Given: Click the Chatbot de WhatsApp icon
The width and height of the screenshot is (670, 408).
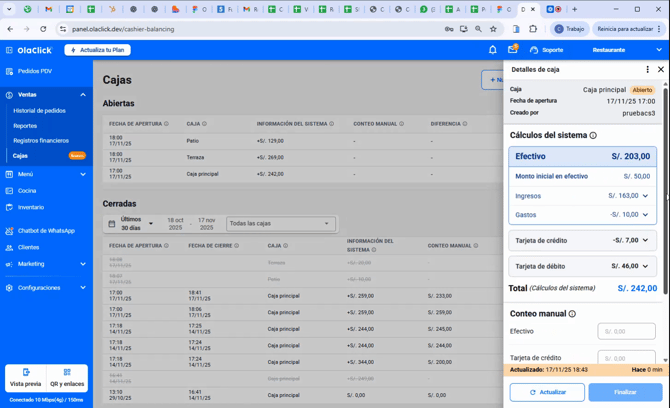Looking at the screenshot, I should (x=9, y=231).
